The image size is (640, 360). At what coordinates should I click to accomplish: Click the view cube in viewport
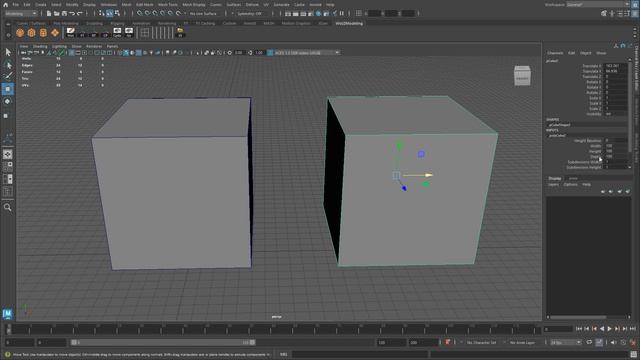point(522,76)
